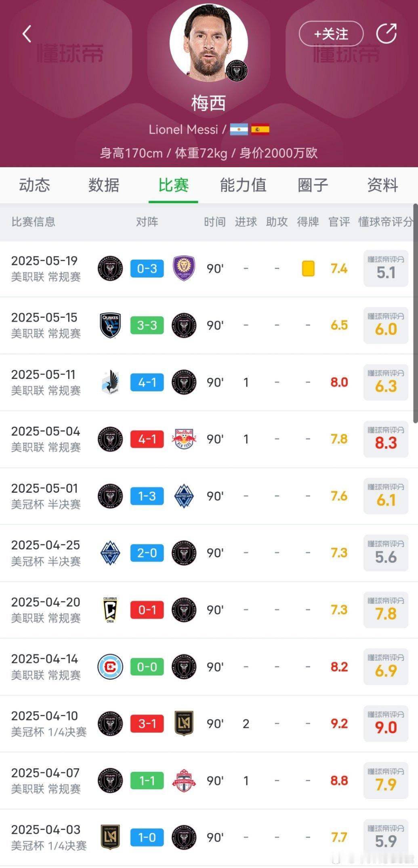Click the New York Red Bulls logo

[x=184, y=439]
